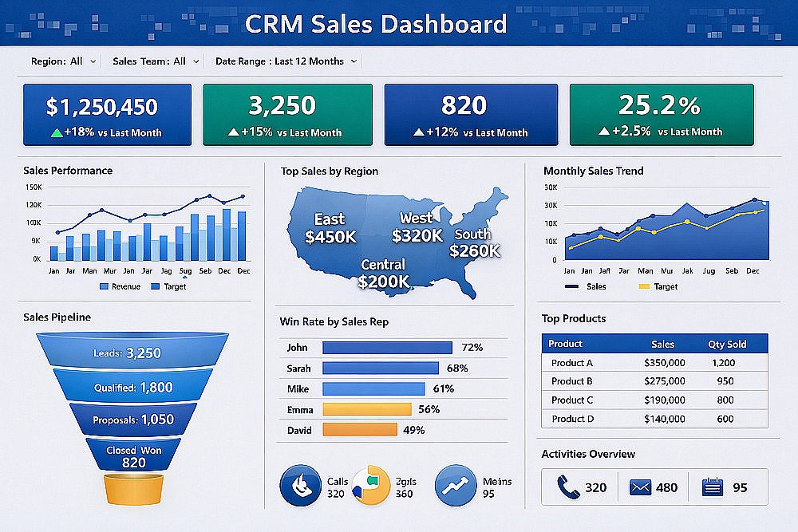Click the Qualified: 1,800 funnel stage
The height and width of the screenshot is (532, 798).
tap(132, 385)
